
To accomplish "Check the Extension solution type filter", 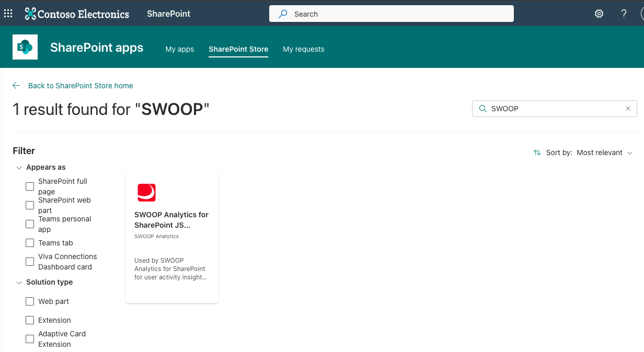I will pyautogui.click(x=30, y=320).
